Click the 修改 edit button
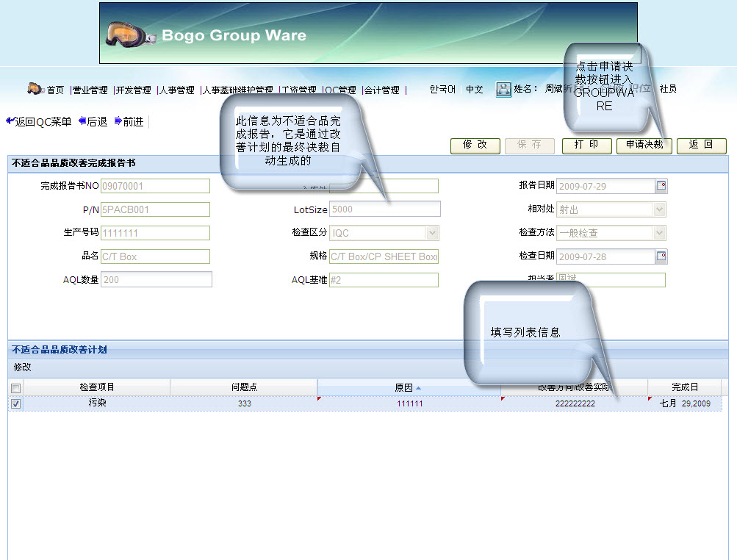Image resolution: width=737 pixels, height=560 pixels. pos(475,146)
